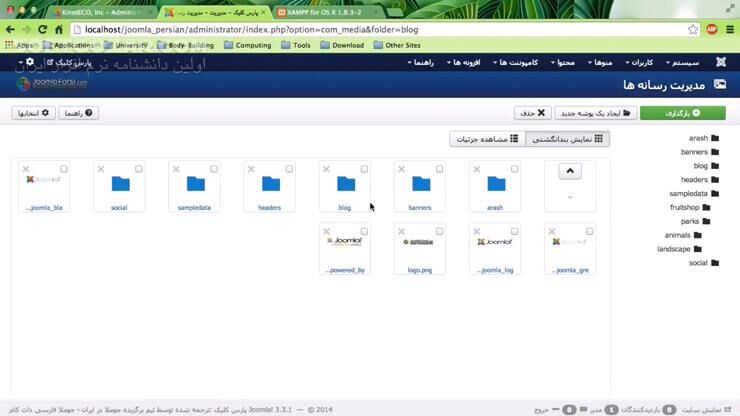740x416 pixels.
Task: Click the up-arrow parent folder button
Action: pos(570,172)
